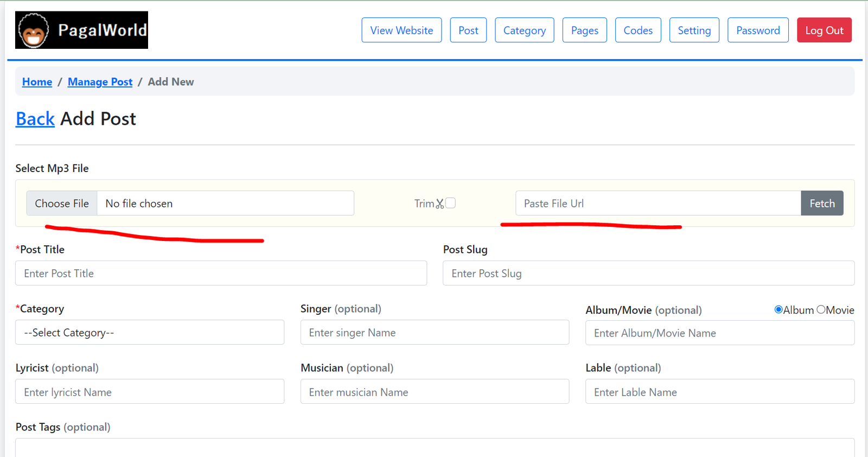Click the Fetch button
The image size is (868, 457).
pyautogui.click(x=822, y=203)
